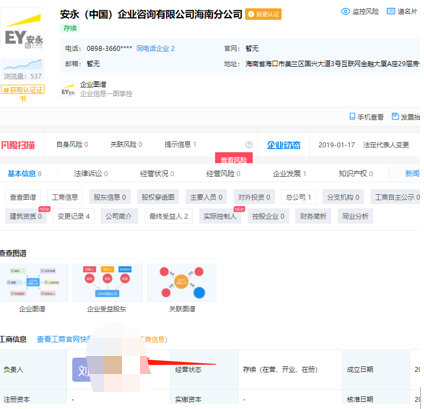The width and height of the screenshot is (424, 409).
Task: Switch to the 新闻 tab
Action: coord(412,173)
